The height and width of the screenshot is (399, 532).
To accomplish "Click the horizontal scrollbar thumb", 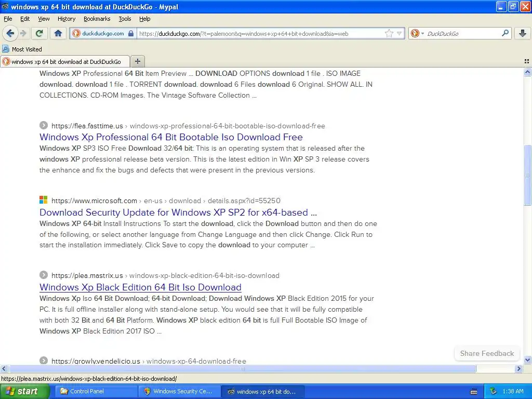I will pyautogui.click(x=242, y=368).
